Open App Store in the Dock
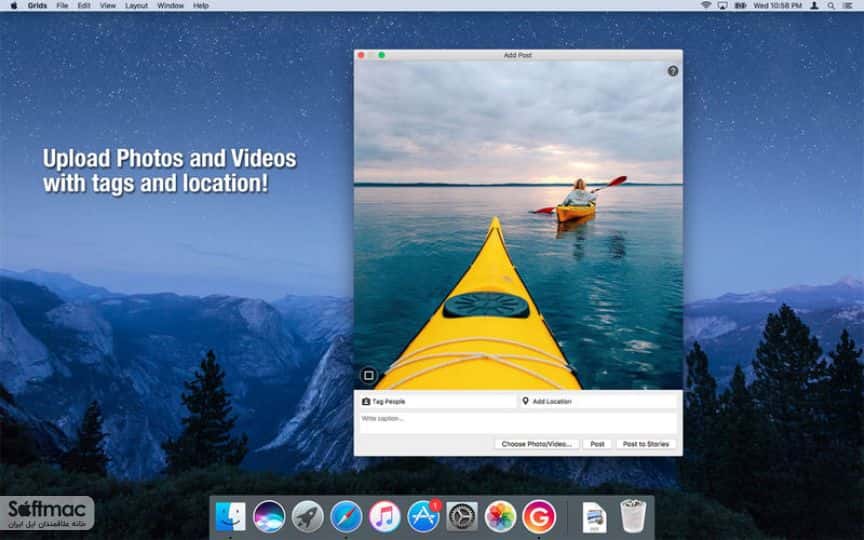 (423, 516)
